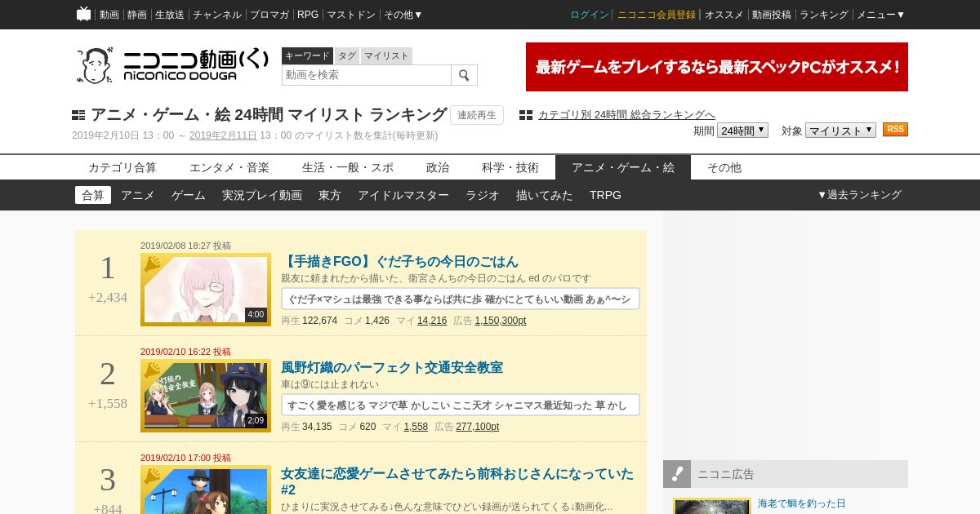Open the 対象 マイリスト dropdown

tap(840, 131)
